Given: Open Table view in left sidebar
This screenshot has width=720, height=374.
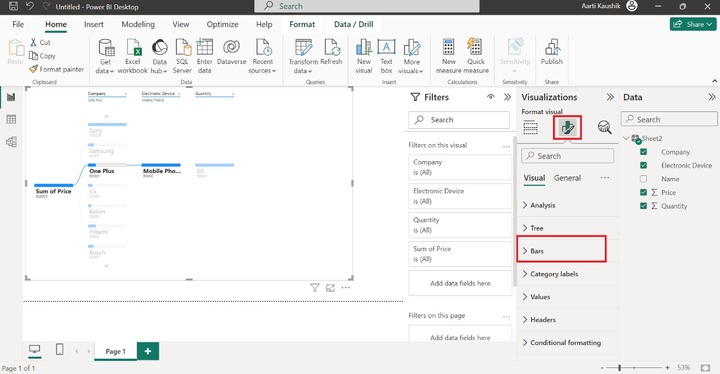Looking at the screenshot, I should (11, 119).
